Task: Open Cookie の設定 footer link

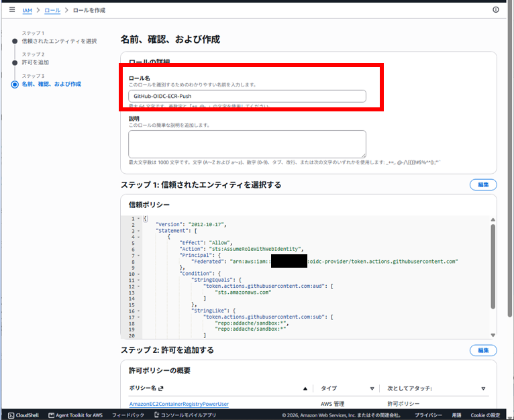Action: pyautogui.click(x=485, y=415)
